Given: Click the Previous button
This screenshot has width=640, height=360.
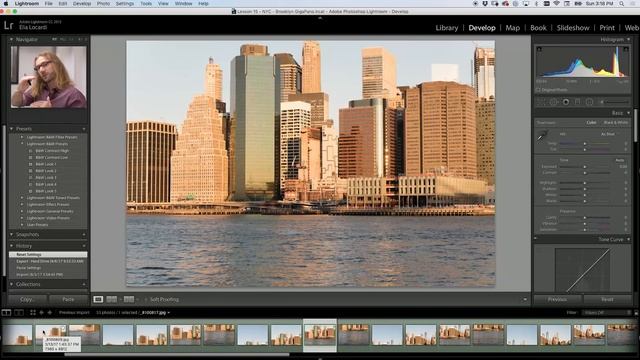Looking at the screenshot, I should (557, 300).
